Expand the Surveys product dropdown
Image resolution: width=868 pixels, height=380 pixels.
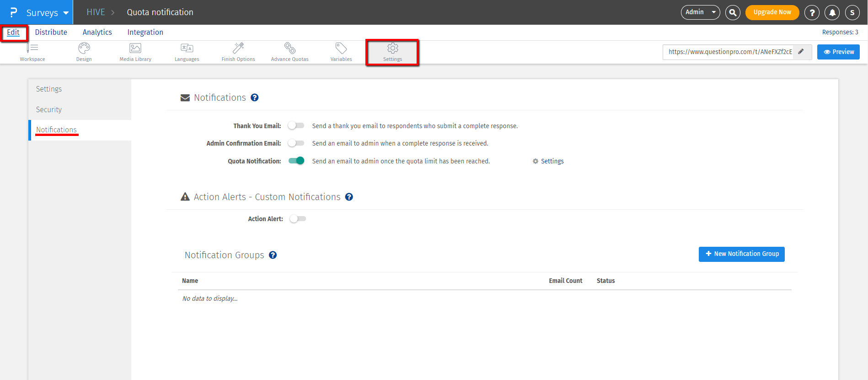click(x=47, y=12)
